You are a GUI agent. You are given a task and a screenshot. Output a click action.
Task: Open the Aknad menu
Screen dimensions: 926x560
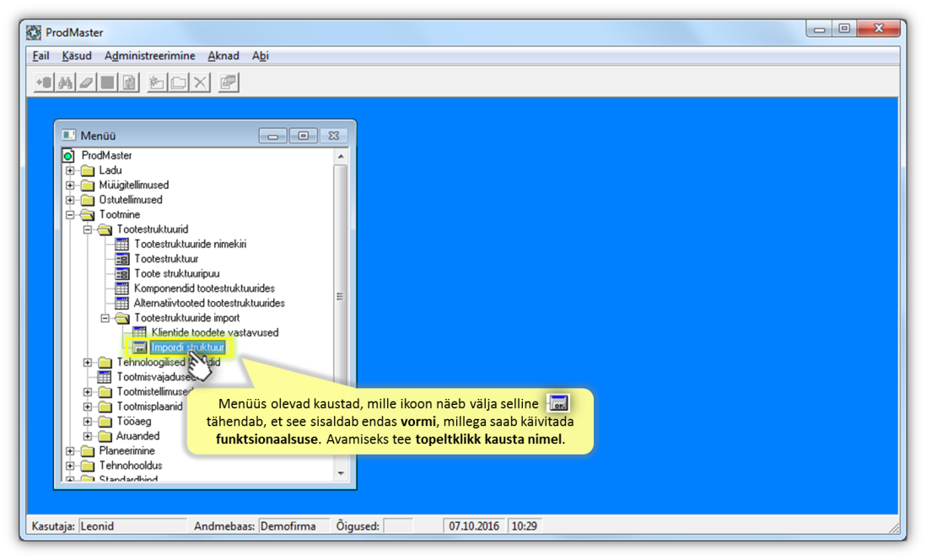223,56
